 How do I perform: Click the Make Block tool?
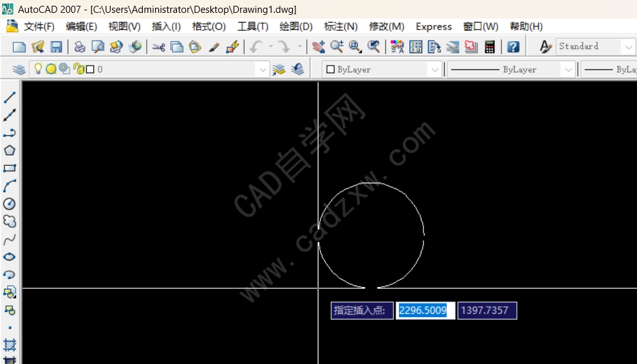coord(10,310)
